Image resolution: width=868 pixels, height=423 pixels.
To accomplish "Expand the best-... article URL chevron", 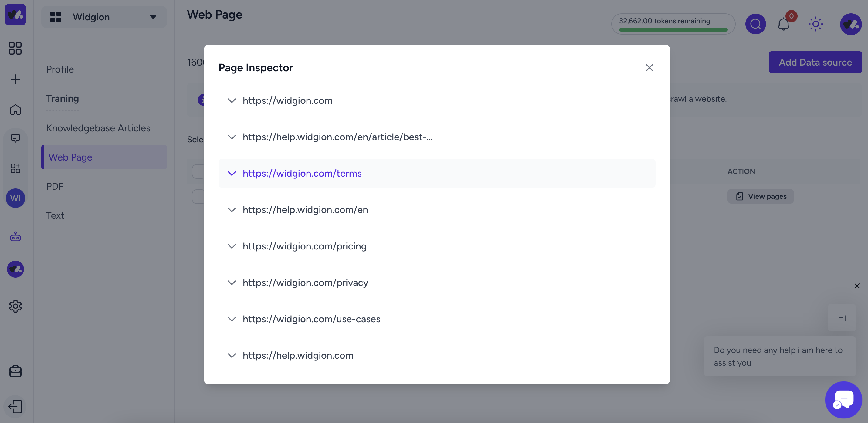I will (x=232, y=137).
